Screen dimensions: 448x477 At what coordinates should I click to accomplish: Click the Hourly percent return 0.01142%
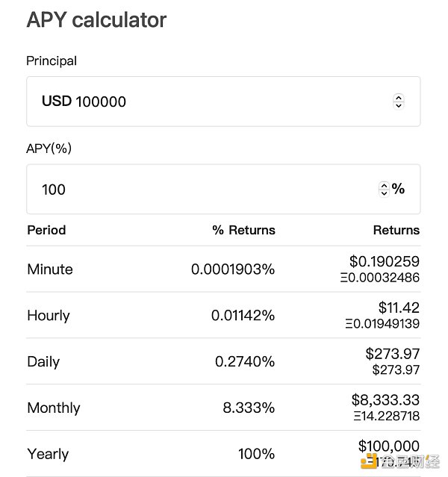[243, 316]
